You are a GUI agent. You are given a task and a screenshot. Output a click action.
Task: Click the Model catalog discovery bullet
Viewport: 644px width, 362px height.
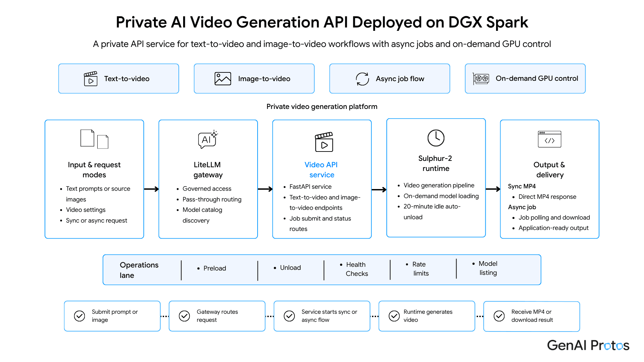202,215
